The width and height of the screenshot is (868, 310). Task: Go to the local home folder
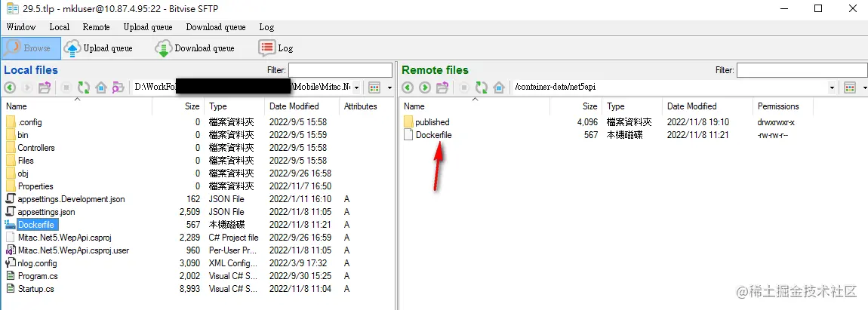(x=100, y=87)
